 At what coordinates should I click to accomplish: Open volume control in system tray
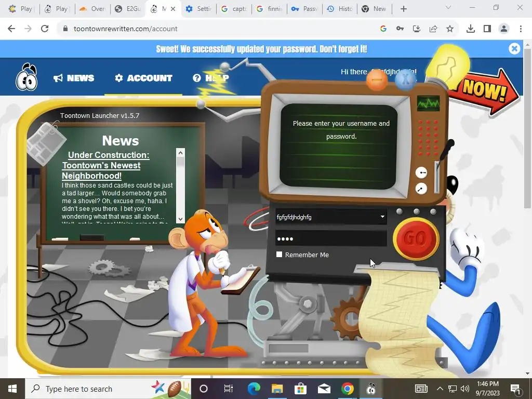[465, 389]
